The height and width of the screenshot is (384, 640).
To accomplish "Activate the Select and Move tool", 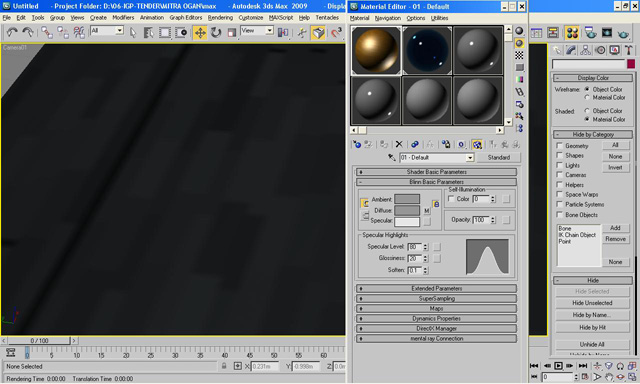I will (200, 32).
